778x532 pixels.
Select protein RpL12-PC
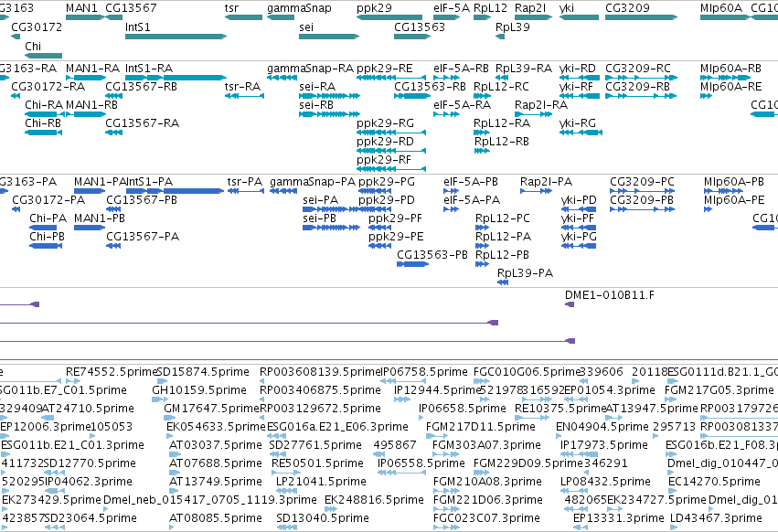(x=483, y=228)
